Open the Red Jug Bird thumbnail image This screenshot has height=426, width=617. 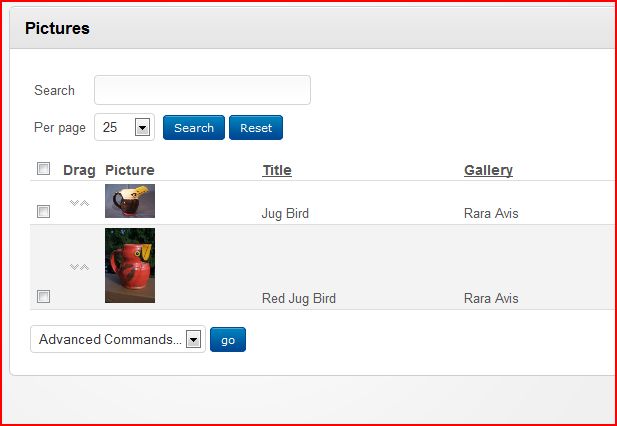point(130,266)
